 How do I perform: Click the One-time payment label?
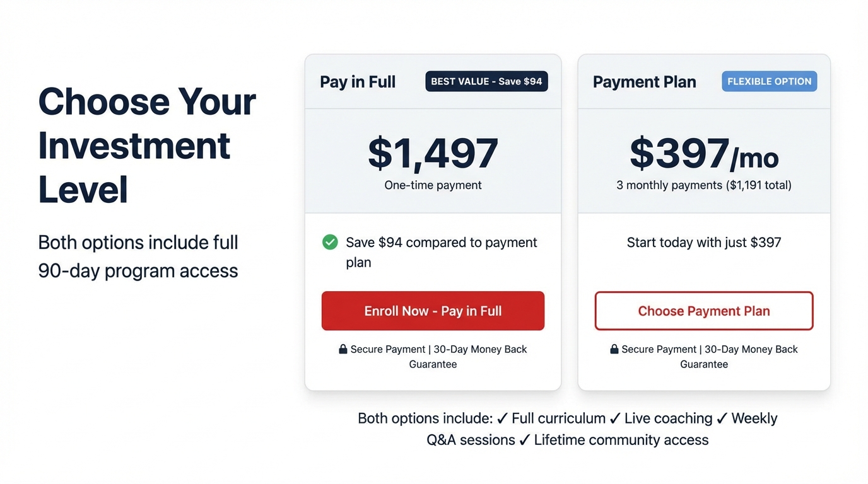click(433, 185)
